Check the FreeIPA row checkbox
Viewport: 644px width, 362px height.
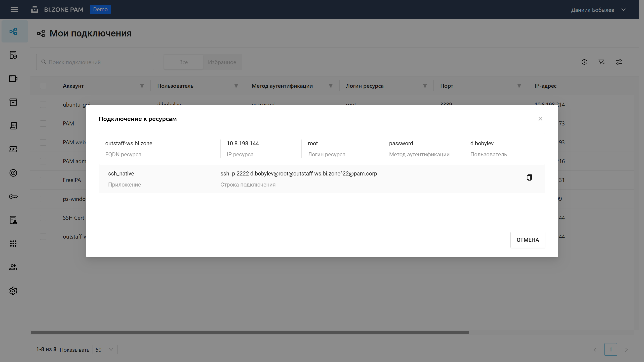pyautogui.click(x=43, y=180)
